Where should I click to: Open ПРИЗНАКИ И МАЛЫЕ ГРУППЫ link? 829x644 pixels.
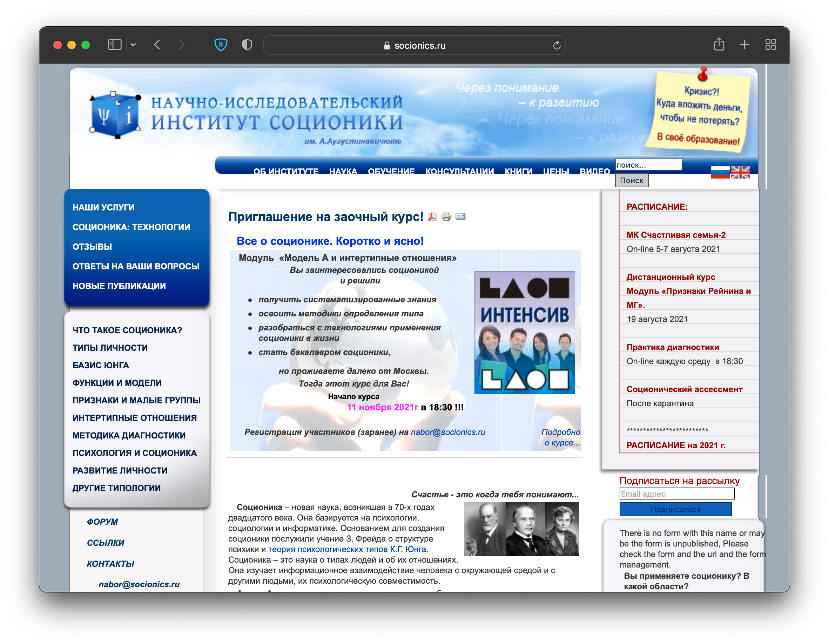[136, 400]
